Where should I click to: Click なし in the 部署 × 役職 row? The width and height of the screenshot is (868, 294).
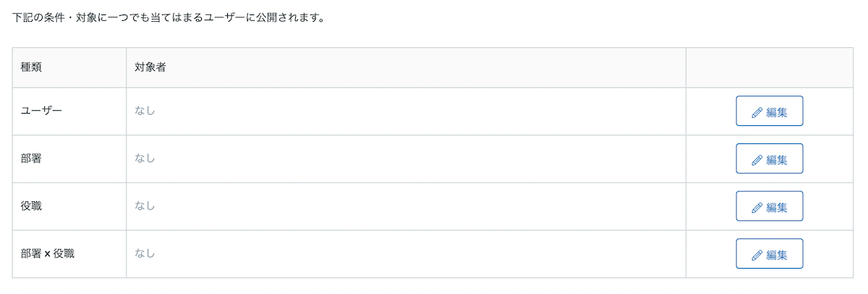coord(145,254)
